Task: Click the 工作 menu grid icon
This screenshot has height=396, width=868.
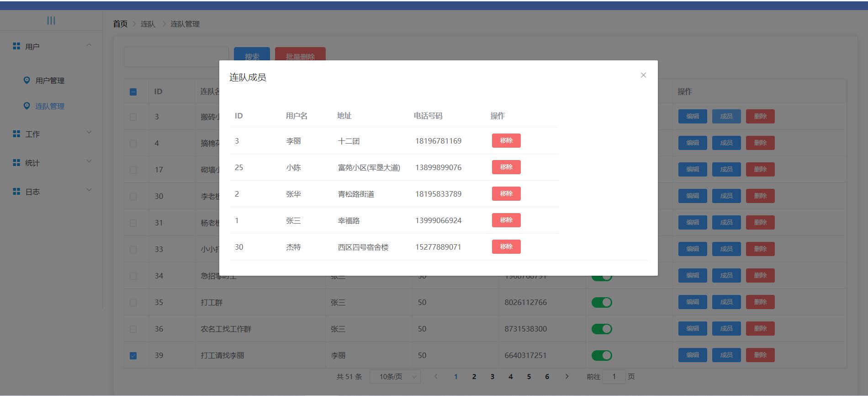Action: pos(16,134)
